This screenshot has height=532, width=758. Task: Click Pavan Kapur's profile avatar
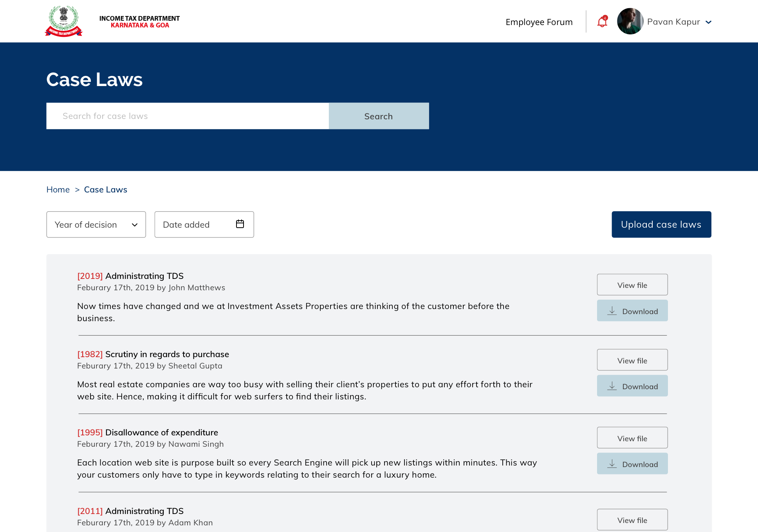point(630,22)
